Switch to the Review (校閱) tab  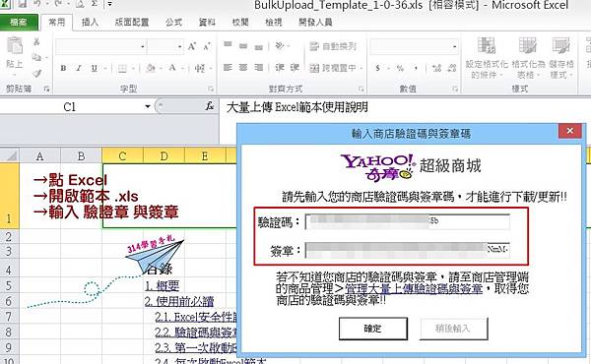point(240,23)
